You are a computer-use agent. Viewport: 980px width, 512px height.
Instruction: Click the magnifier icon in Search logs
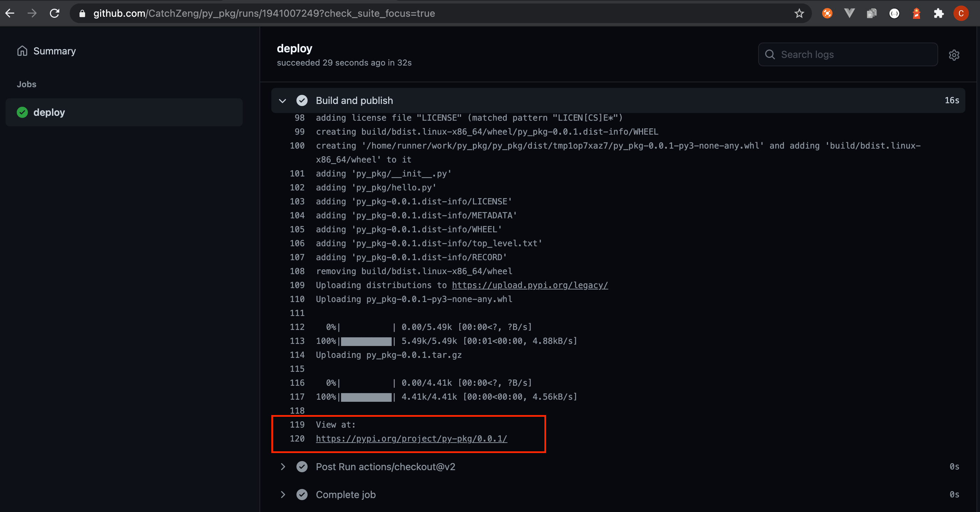770,54
